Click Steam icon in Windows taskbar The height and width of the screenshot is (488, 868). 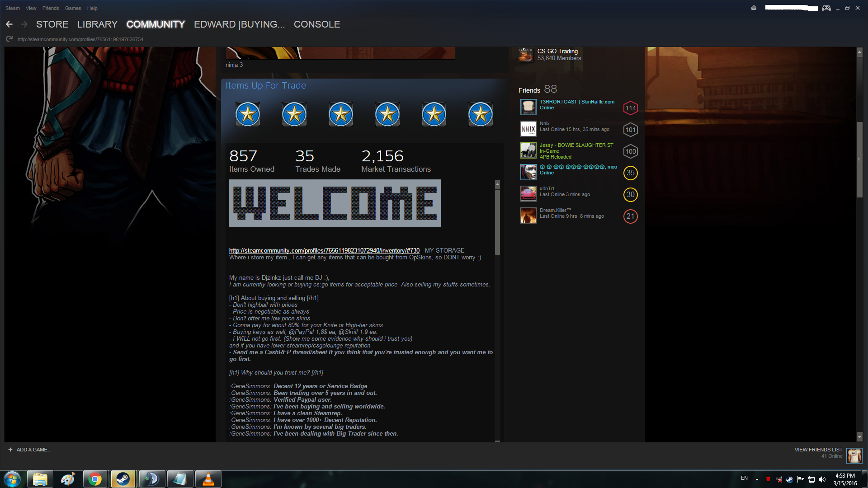coord(123,479)
